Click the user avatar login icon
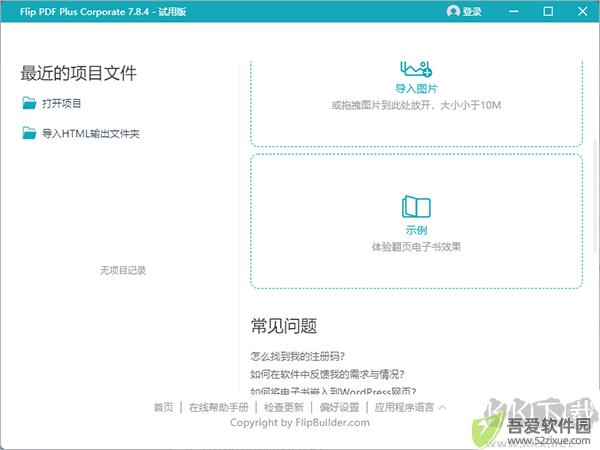This screenshot has width=600, height=450. [x=453, y=11]
